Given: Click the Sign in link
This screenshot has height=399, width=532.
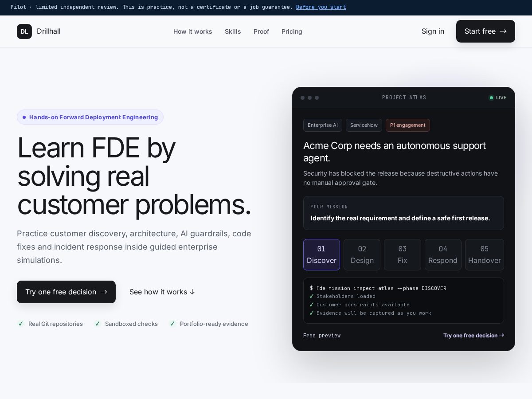Looking at the screenshot, I should (433, 31).
